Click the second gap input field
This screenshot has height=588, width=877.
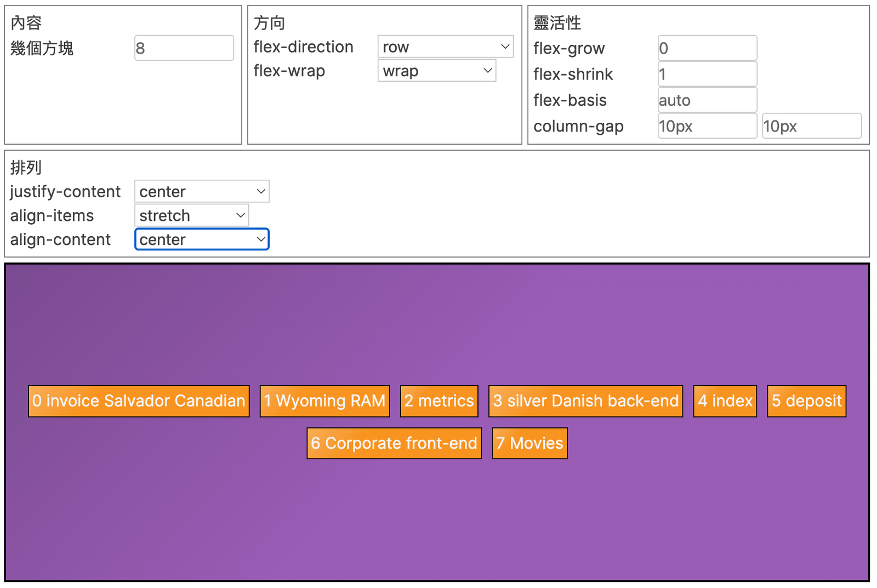click(x=811, y=126)
